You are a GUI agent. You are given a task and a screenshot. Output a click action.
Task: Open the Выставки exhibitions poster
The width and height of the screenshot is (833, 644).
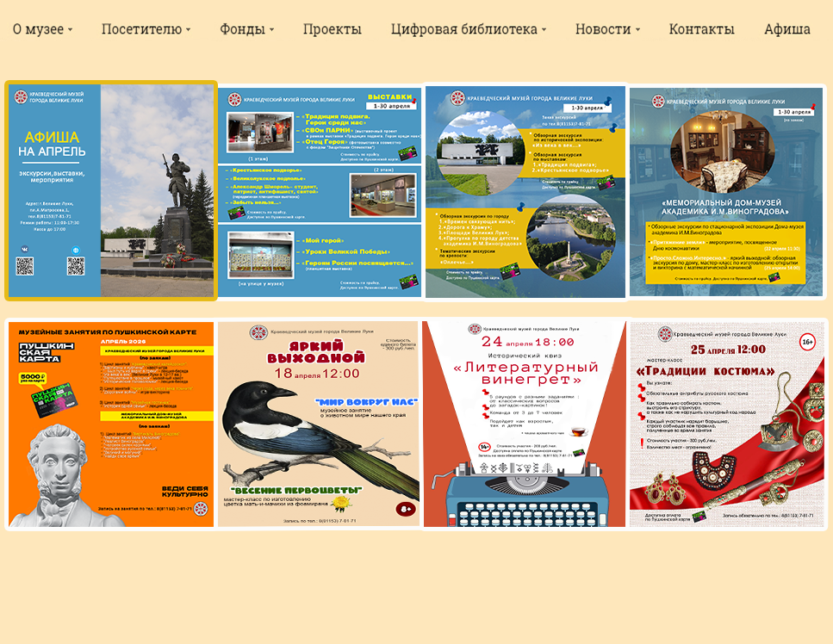(x=320, y=192)
